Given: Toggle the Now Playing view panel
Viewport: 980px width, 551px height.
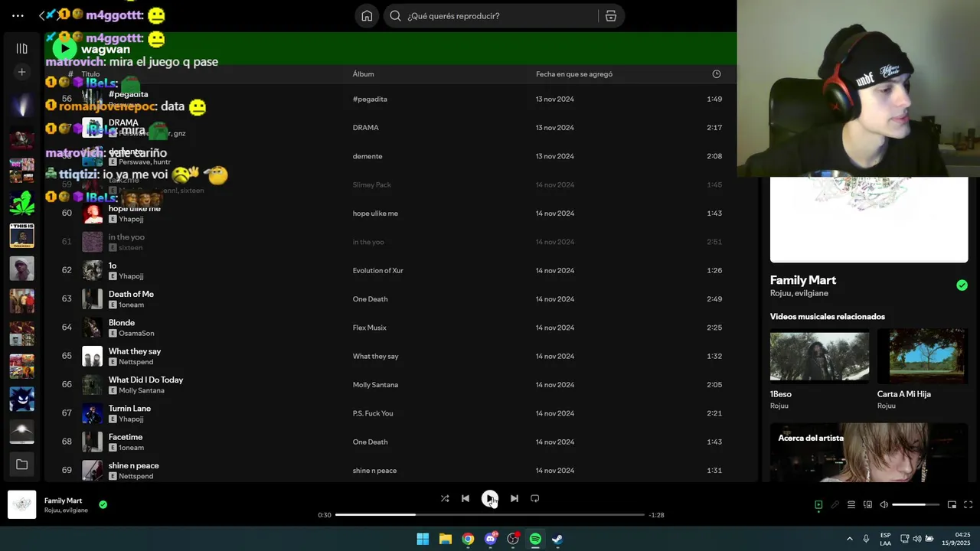Looking at the screenshot, I should point(818,505).
